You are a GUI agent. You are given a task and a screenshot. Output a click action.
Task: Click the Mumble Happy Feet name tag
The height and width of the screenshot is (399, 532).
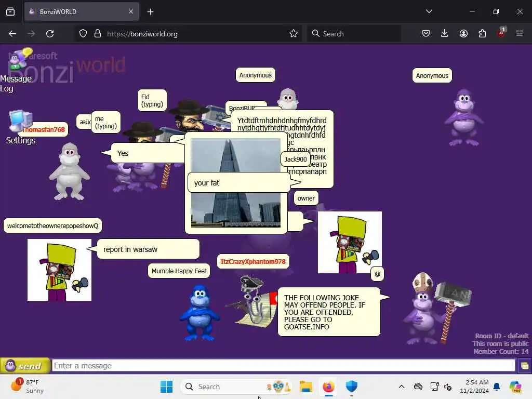(179, 271)
